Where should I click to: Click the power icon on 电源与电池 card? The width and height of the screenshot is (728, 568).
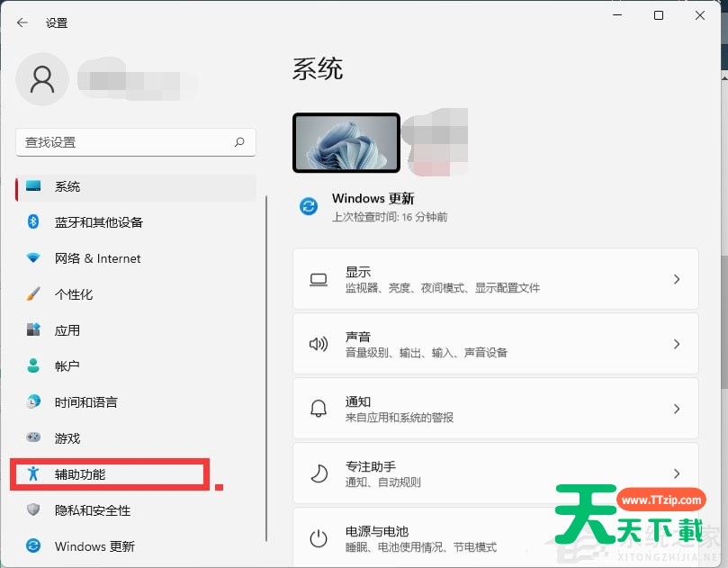pyautogui.click(x=319, y=538)
